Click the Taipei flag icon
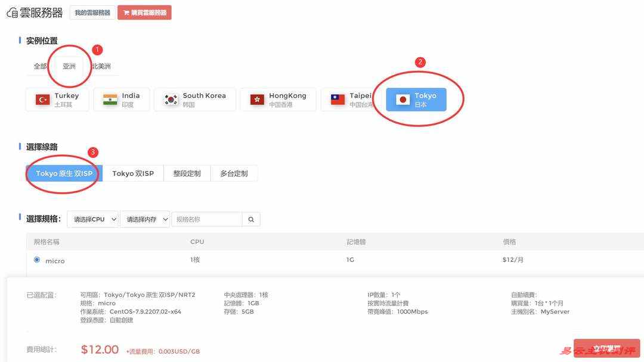 [x=338, y=100]
